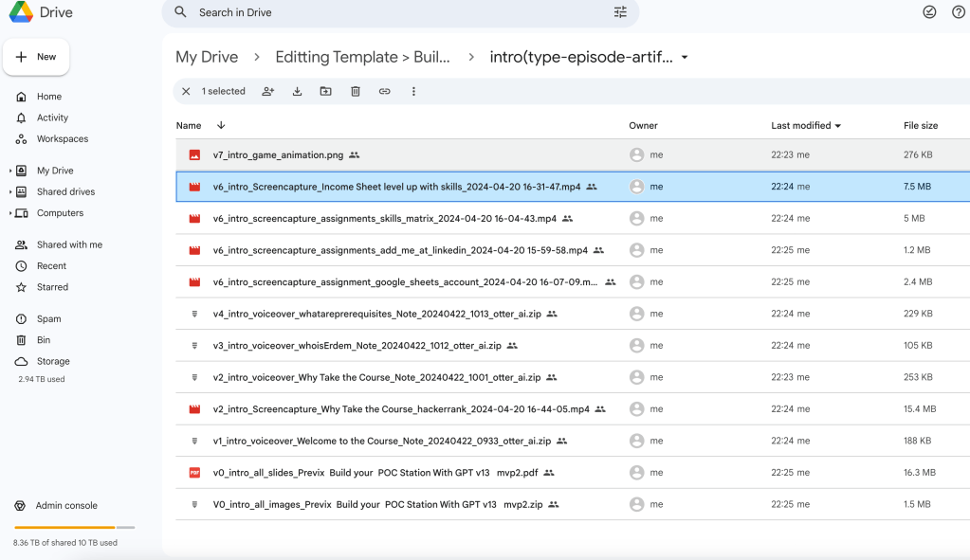Screen dimensions: 970x560
Task: Click owner avatar in v3_intro_voiceover row
Action: pyautogui.click(x=636, y=346)
